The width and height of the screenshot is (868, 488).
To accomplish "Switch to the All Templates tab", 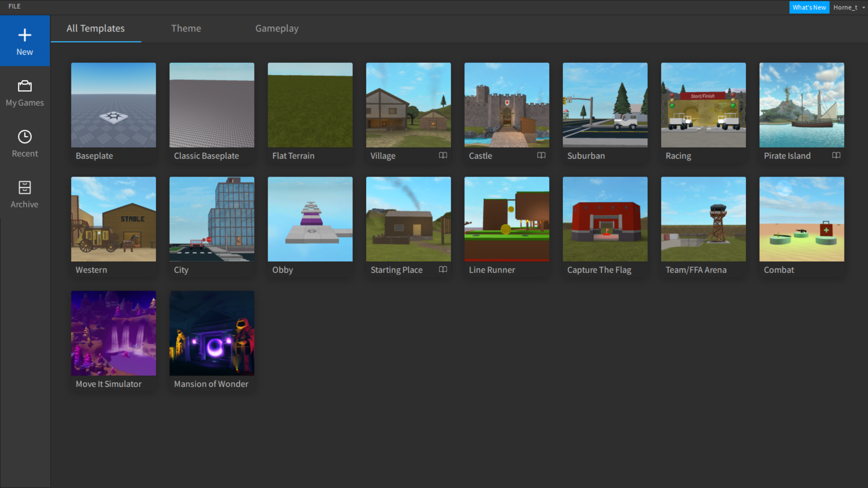I will [x=96, y=28].
